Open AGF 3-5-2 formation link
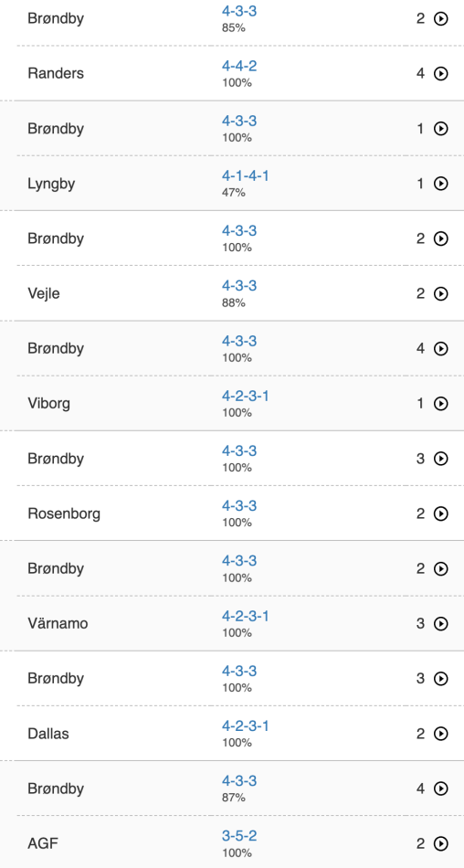This screenshot has height=868, width=464. pyautogui.click(x=239, y=836)
